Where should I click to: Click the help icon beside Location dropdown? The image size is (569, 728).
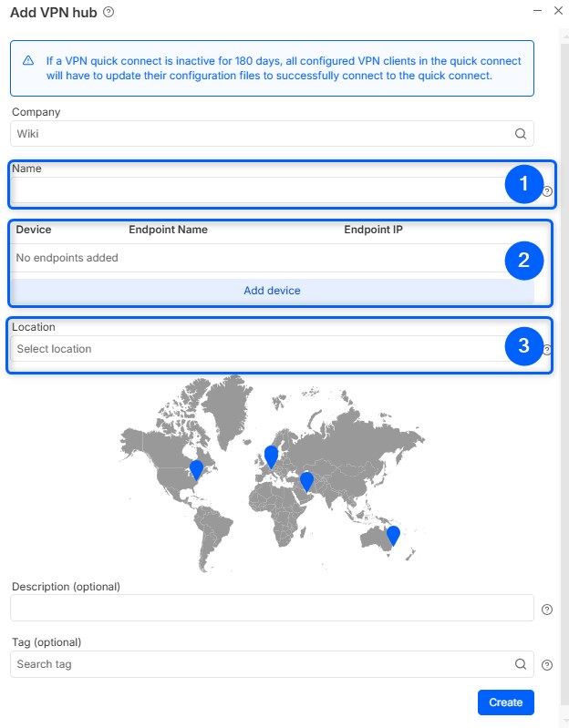click(547, 349)
